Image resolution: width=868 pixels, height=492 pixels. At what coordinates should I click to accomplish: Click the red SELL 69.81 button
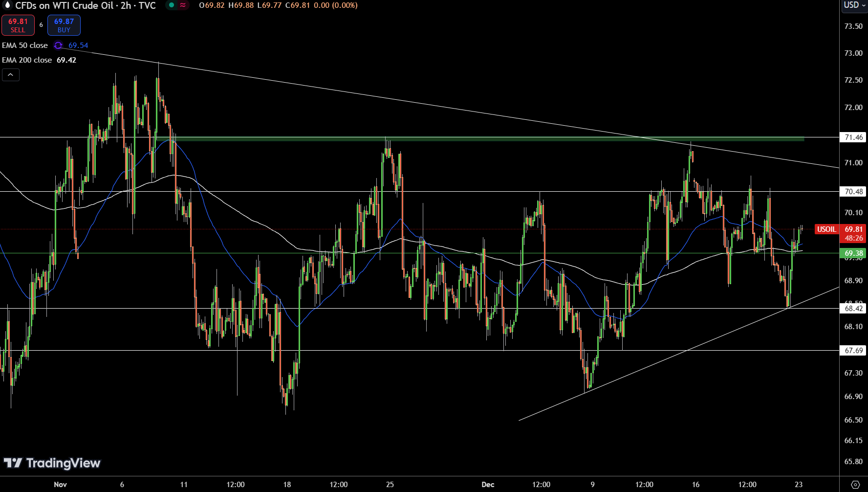click(x=18, y=25)
